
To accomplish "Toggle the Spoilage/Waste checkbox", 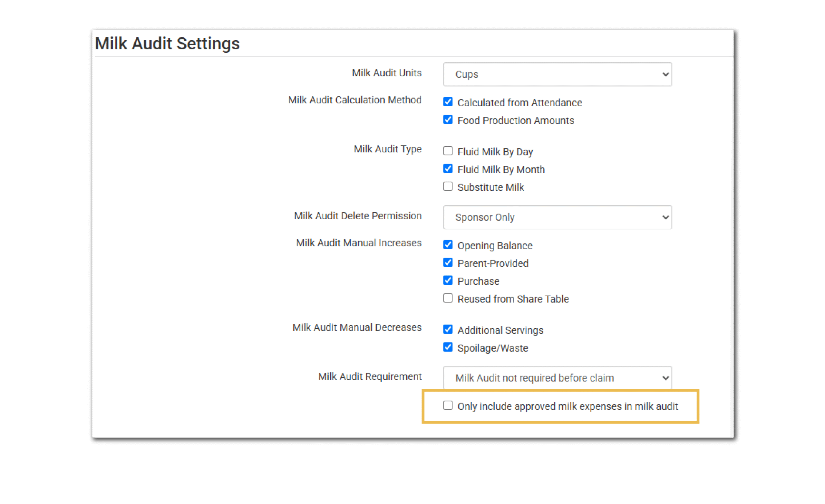I will 448,347.
